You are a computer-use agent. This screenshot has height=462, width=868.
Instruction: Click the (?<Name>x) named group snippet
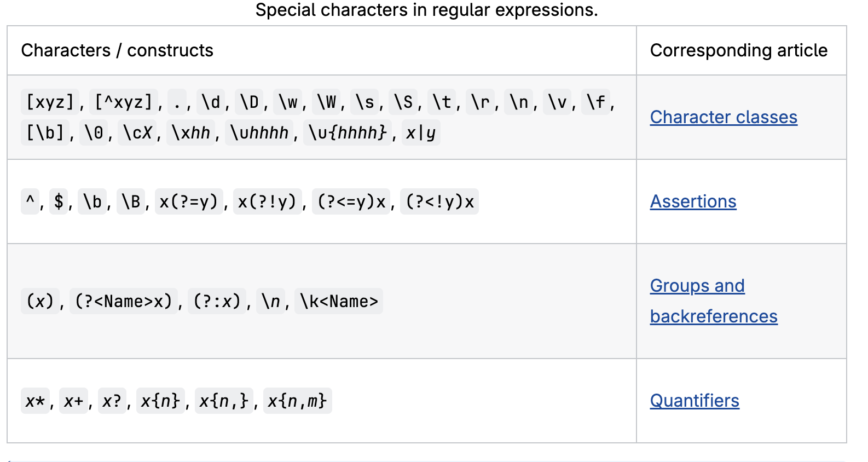[124, 301]
